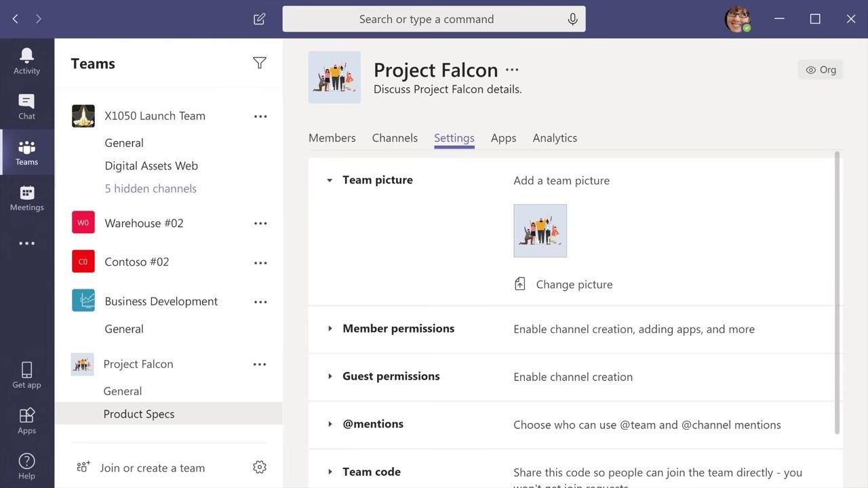The height and width of the screenshot is (488, 868).
Task: Open more options for Project Falcon in list
Action: pos(260,365)
